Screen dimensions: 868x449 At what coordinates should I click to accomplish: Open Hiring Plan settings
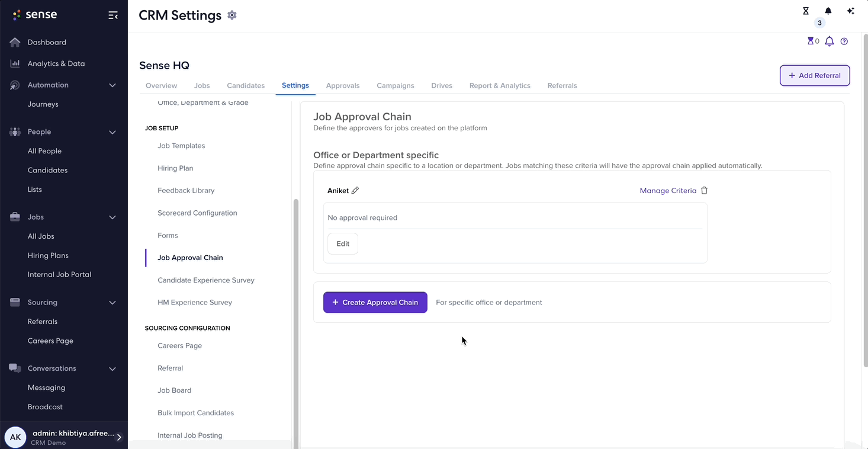(x=175, y=168)
